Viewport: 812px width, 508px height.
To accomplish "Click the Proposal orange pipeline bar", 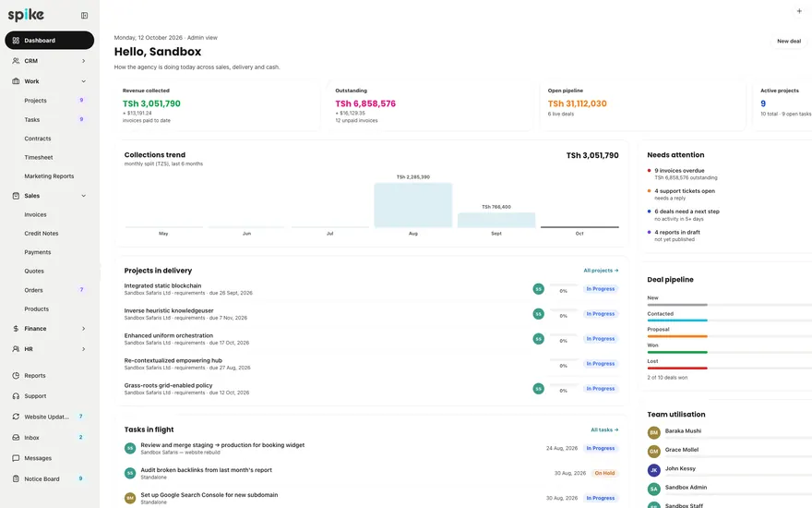I will (677, 336).
